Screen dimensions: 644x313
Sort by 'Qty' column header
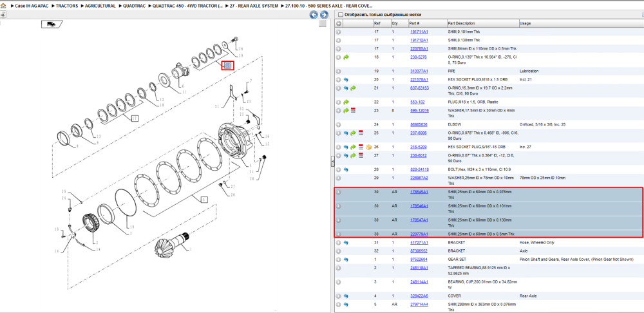pos(399,23)
